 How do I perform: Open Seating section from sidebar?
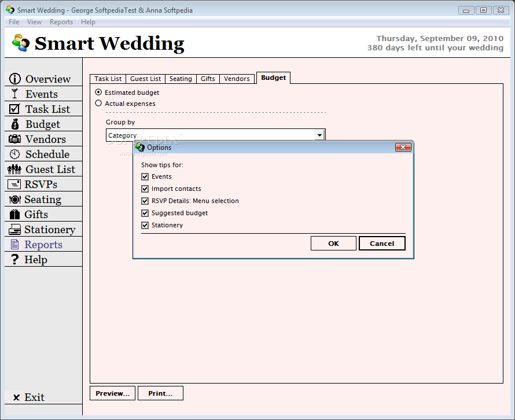[43, 200]
